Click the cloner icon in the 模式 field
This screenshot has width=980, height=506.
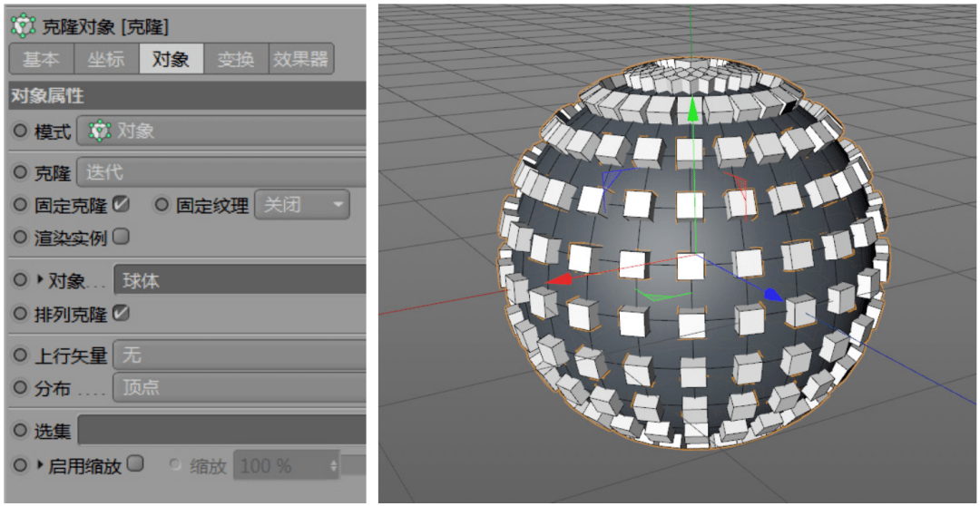point(99,131)
